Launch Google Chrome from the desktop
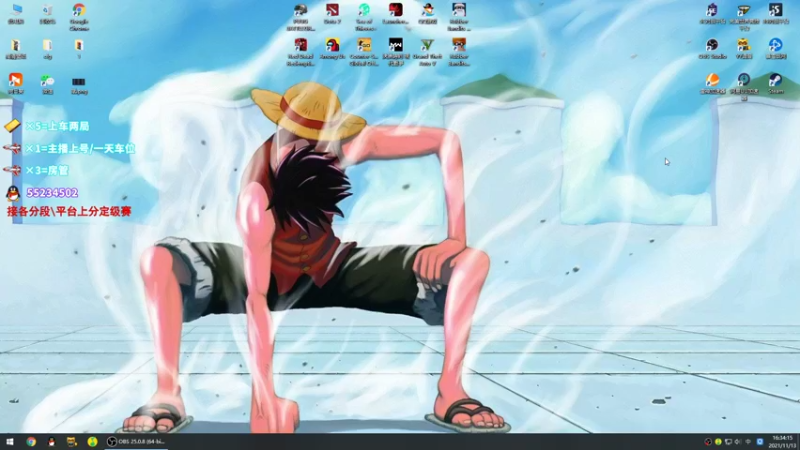The height and width of the screenshot is (450, 800). (79, 17)
